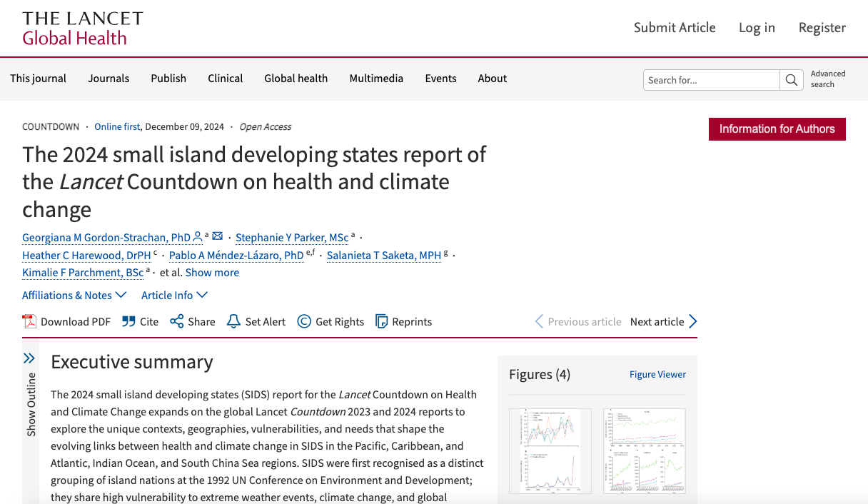Image resolution: width=868 pixels, height=504 pixels.
Task: Click the Previous article left chevron
Action: click(x=540, y=321)
